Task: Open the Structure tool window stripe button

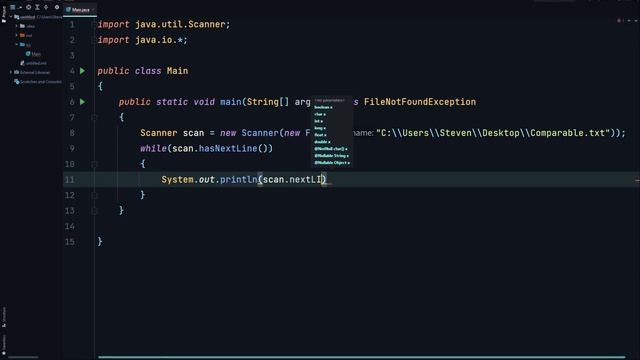Action: [x=4, y=317]
